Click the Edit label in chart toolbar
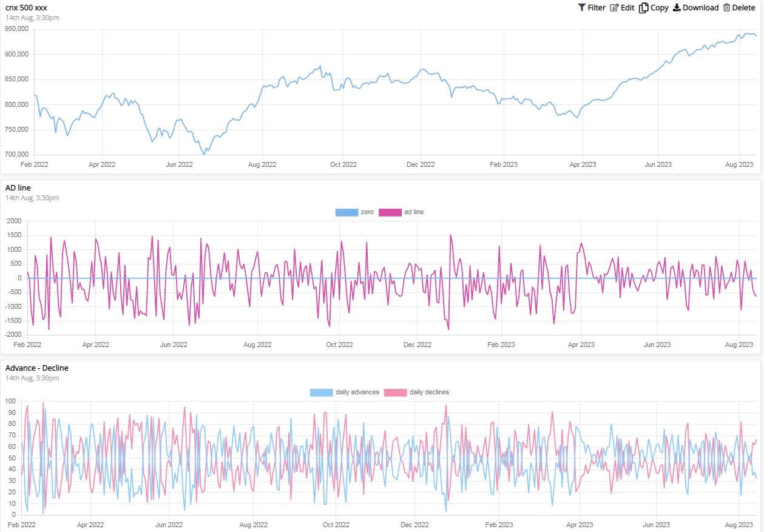The height and width of the screenshot is (532, 764). point(627,8)
